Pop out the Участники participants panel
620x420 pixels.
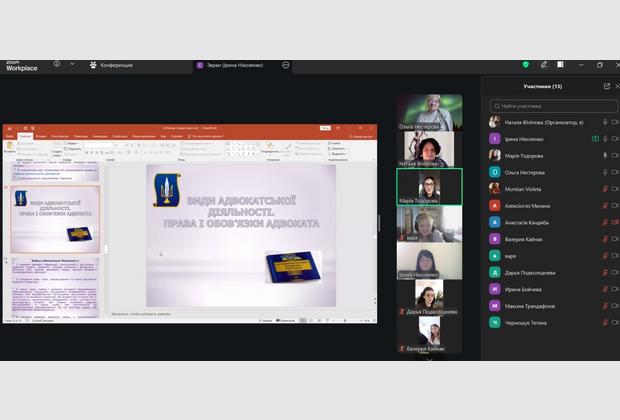coord(607,86)
